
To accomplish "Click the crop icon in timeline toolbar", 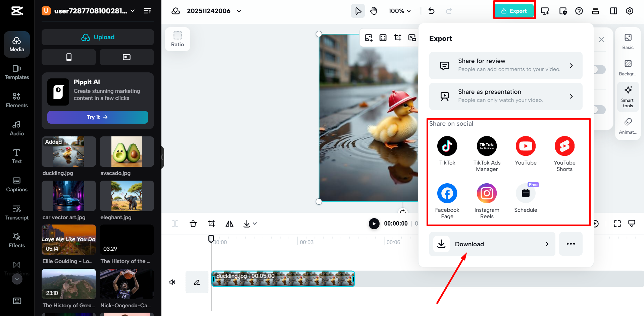I will click(211, 224).
